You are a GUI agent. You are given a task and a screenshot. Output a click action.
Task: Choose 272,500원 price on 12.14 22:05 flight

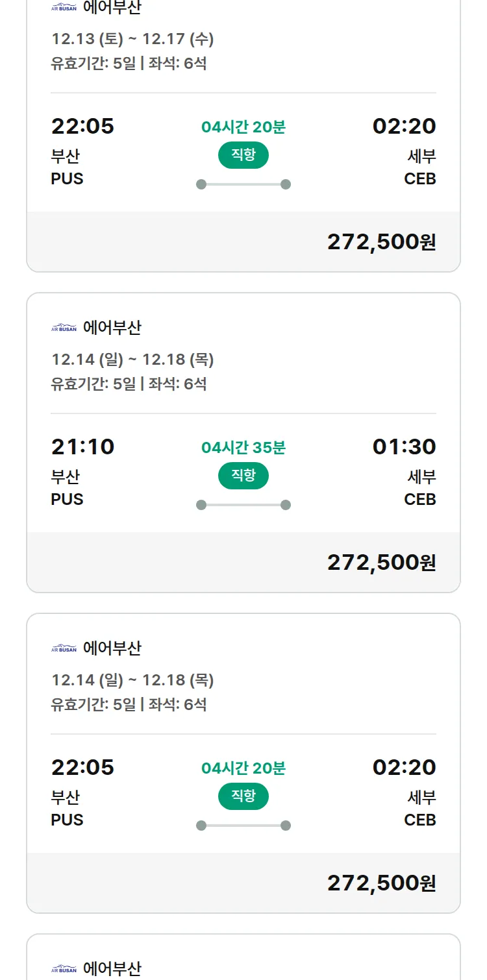(x=381, y=883)
